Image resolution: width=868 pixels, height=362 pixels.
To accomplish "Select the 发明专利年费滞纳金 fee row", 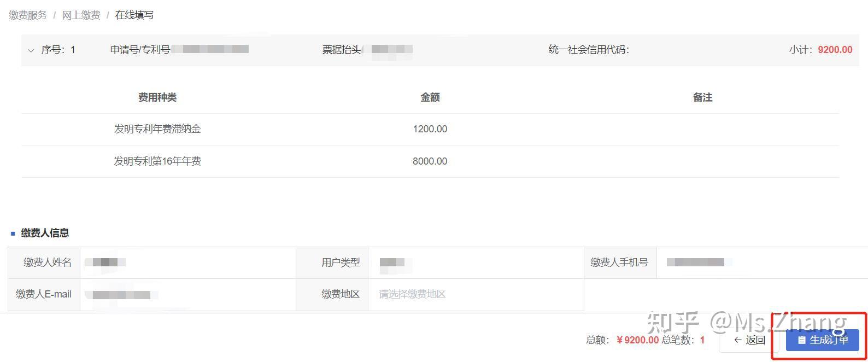I will (157, 129).
